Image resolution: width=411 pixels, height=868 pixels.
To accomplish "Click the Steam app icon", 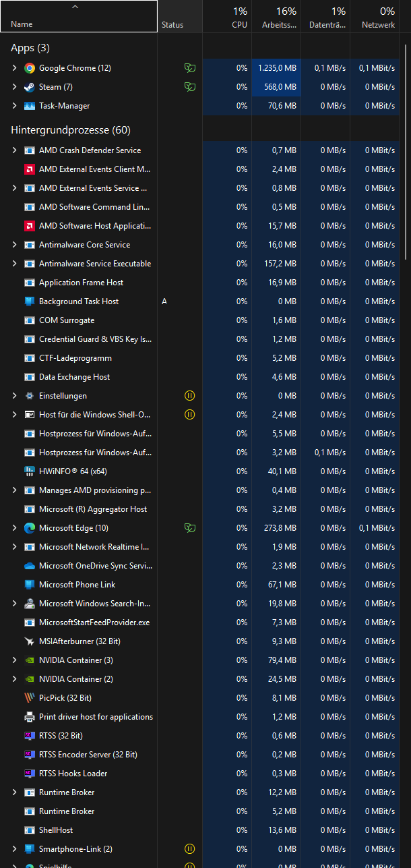I will [30, 87].
